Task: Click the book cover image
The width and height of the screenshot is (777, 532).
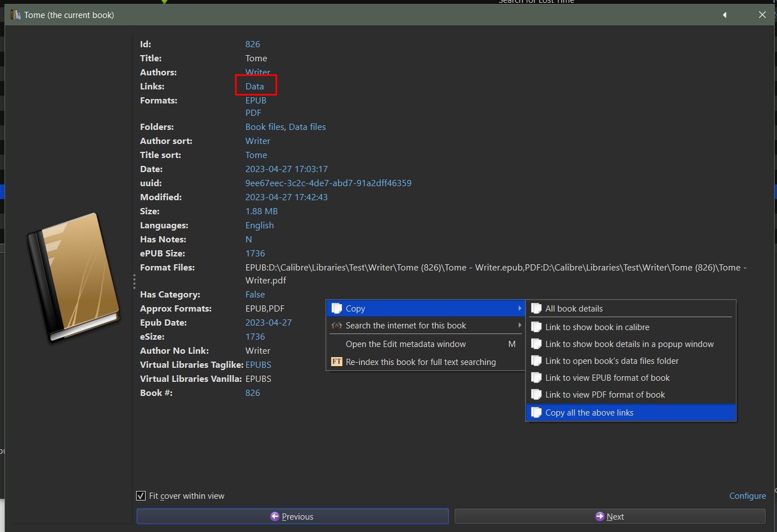Action: [x=74, y=278]
